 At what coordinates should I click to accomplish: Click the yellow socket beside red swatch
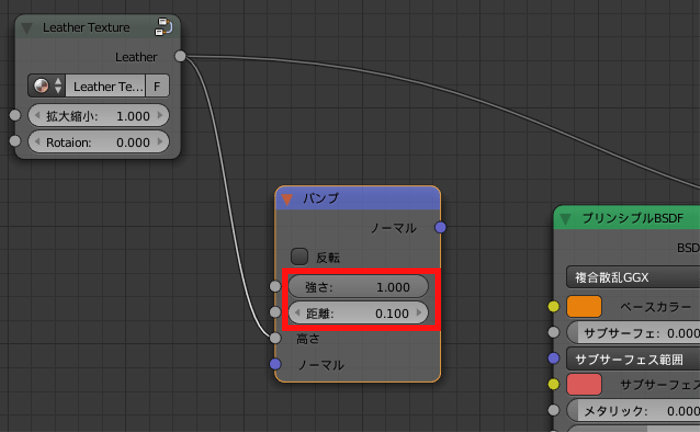(554, 384)
